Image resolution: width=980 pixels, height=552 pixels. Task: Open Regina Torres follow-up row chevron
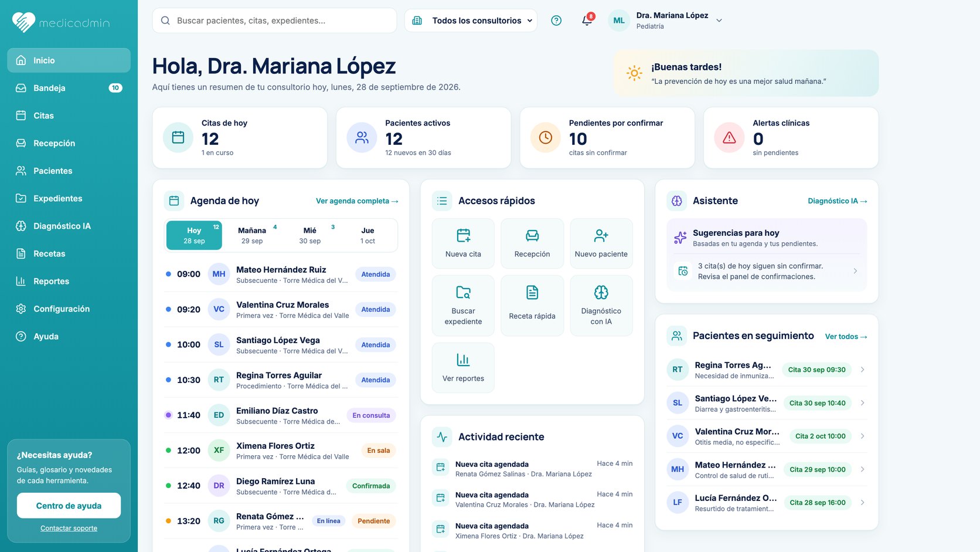[862, 370]
